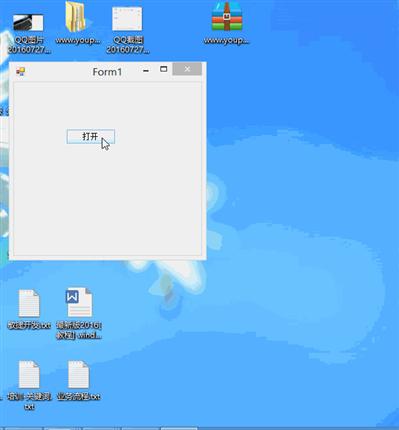This screenshot has height=430, width=399.
Task: Click the blank client area inside Form1
Action: tap(107, 200)
